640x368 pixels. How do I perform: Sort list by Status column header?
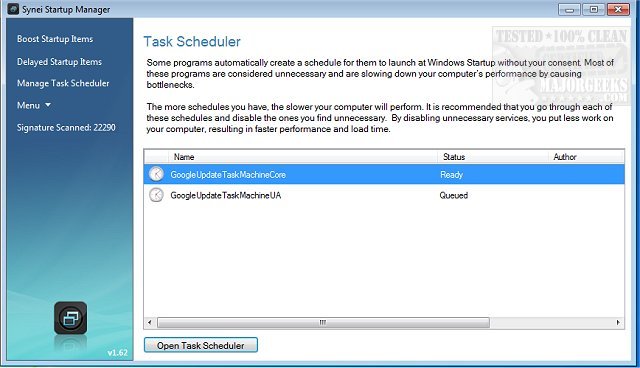coord(492,157)
